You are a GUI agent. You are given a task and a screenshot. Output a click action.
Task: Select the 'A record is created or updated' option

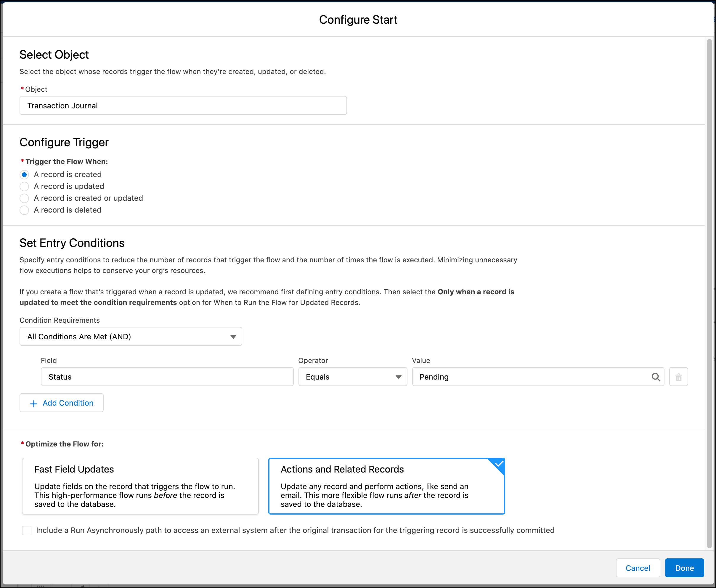24,198
